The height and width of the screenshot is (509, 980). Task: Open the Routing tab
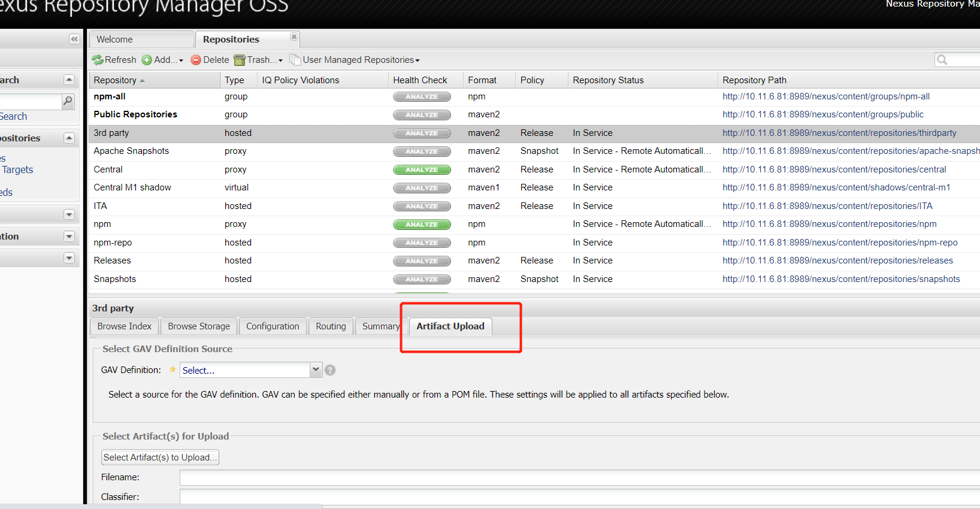coord(331,326)
